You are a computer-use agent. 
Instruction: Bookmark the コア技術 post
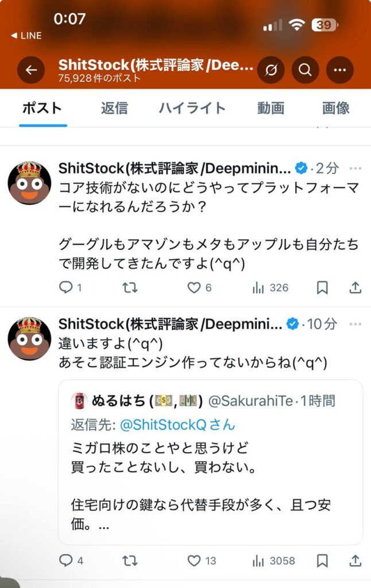tap(323, 288)
